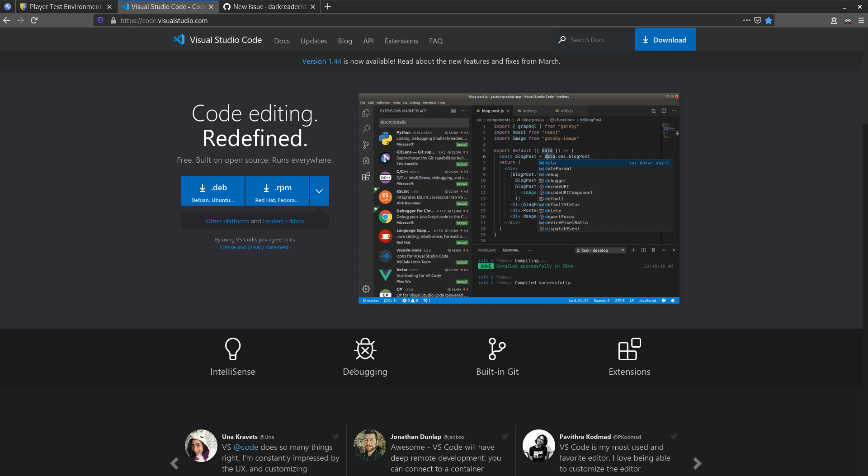Toggle the bookmark star for this page
Viewport: 868px width, 476px height.
(x=769, y=20)
